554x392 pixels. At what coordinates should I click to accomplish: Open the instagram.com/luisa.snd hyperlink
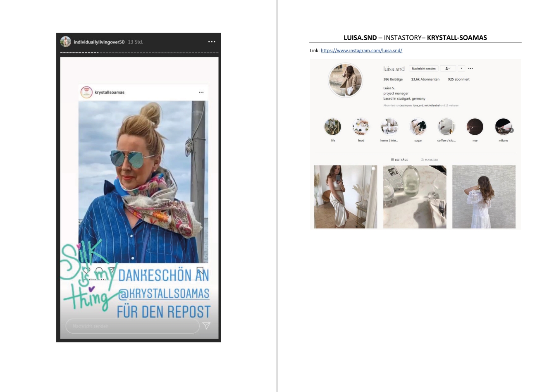pos(361,50)
